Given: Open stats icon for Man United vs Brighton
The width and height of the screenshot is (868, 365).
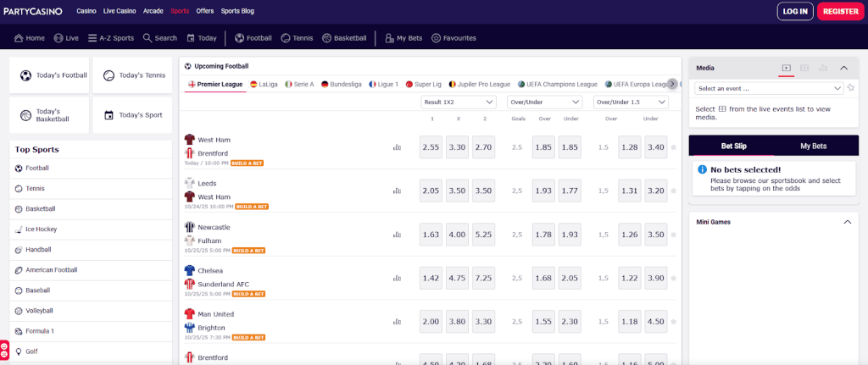Looking at the screenshot, I should click(x=397, y=322).
